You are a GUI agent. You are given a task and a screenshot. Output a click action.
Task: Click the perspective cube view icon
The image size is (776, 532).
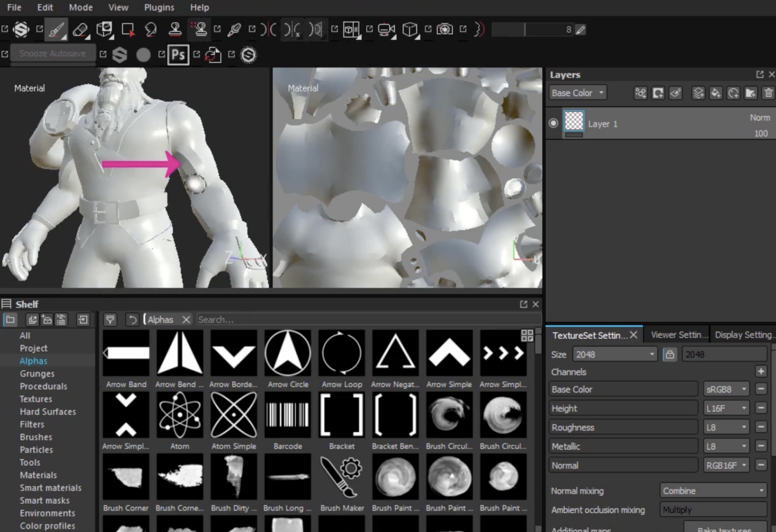[410, 29]
